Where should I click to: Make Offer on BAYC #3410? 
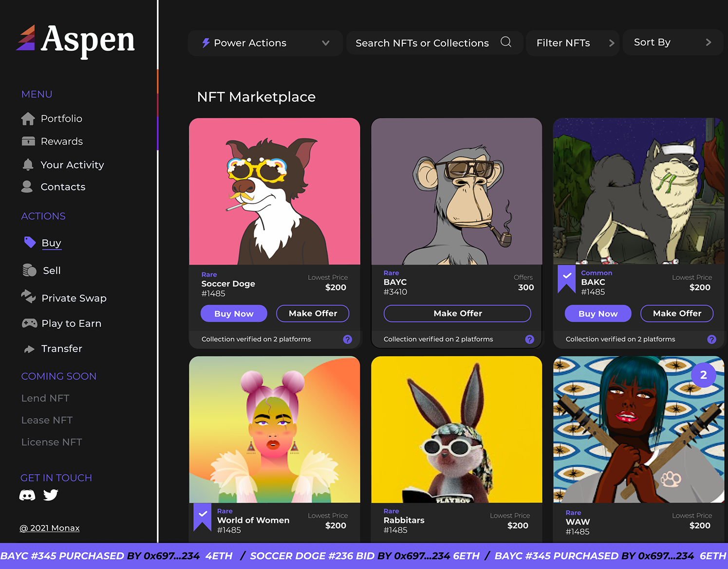click(x=457, y=313)
